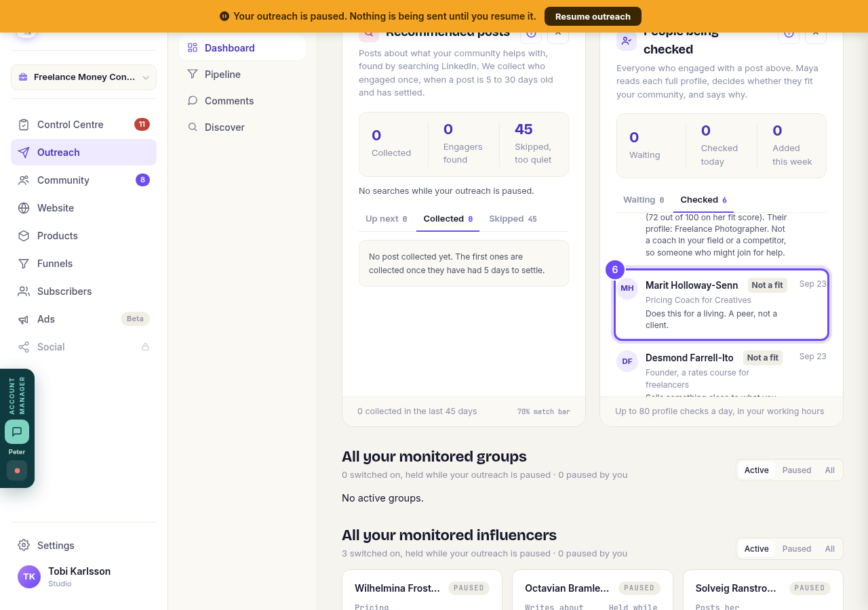Switch to the Skipped tab
Image resolution: width=868 pixels, height=610 pixels.
513,219
